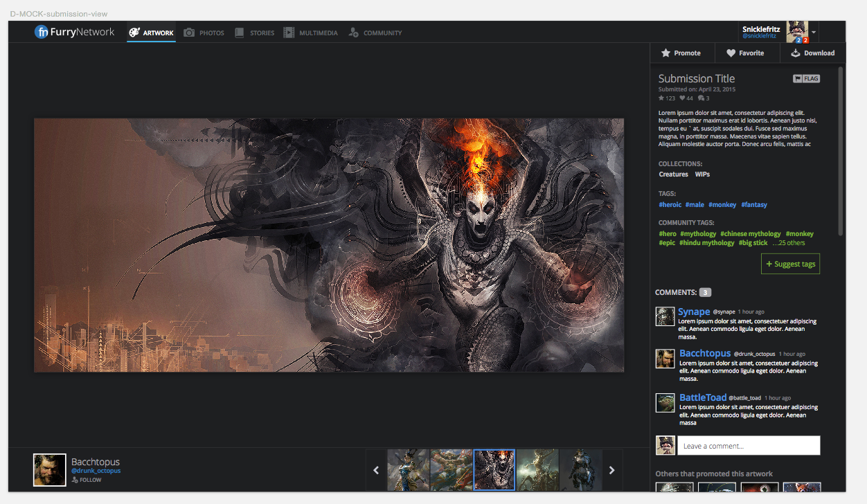867x504 pixels.
Task: Click Synape's comment avatar
Action: point(665,316)
